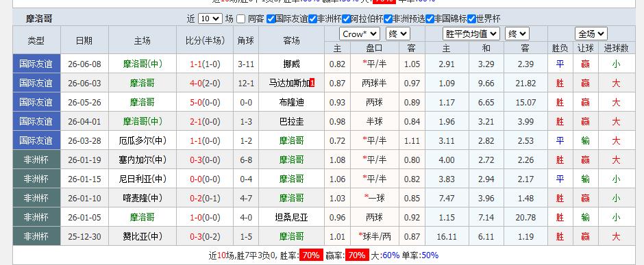Click away team 布隆迪

click(x=292, y=102)
